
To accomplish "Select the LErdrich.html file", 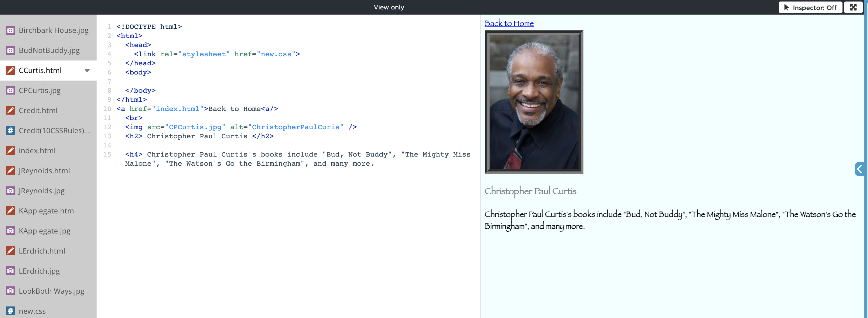I will pos(42,251).
